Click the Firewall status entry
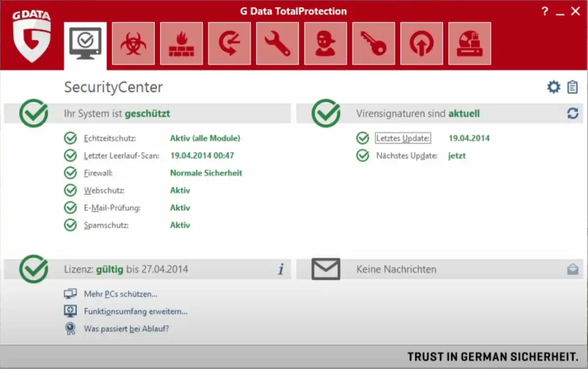 (x=98, y=173)
